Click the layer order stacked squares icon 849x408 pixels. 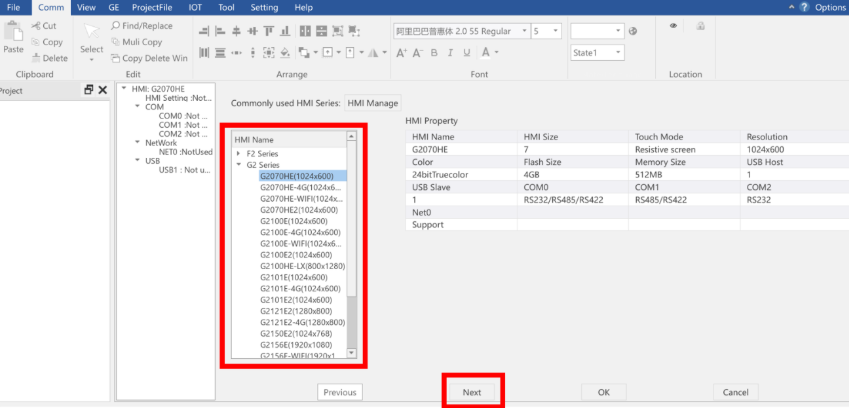tap(303, 52)
